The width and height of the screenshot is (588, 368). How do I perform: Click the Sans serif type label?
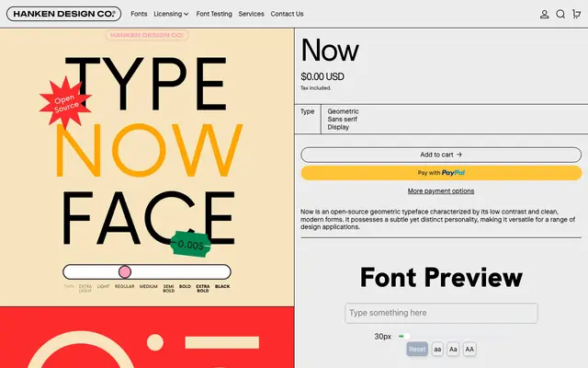[342, 119]
